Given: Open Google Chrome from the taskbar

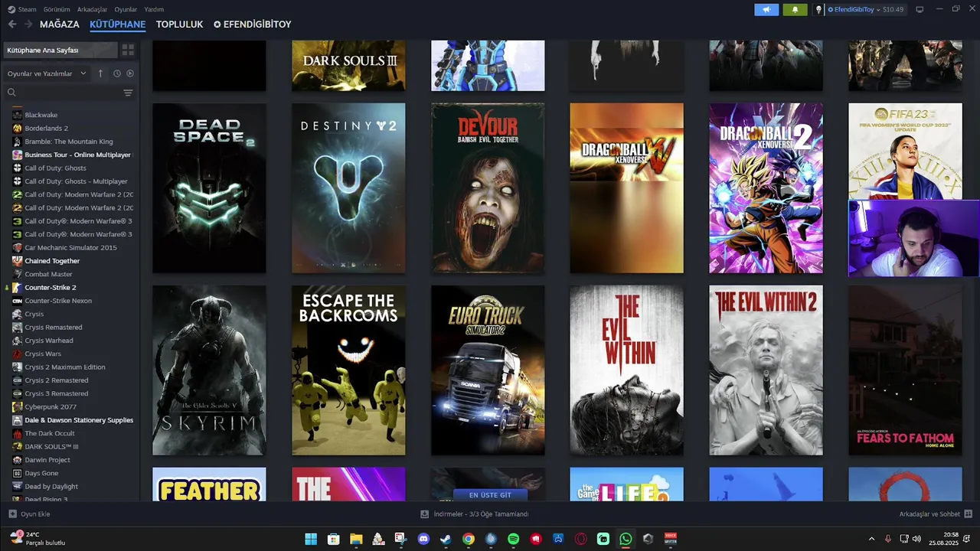Looking at the screenshot, I should [468, 539].
